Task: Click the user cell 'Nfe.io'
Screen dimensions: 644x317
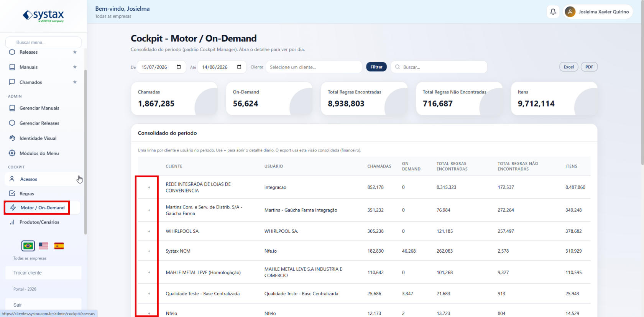Action: (271, 251)
